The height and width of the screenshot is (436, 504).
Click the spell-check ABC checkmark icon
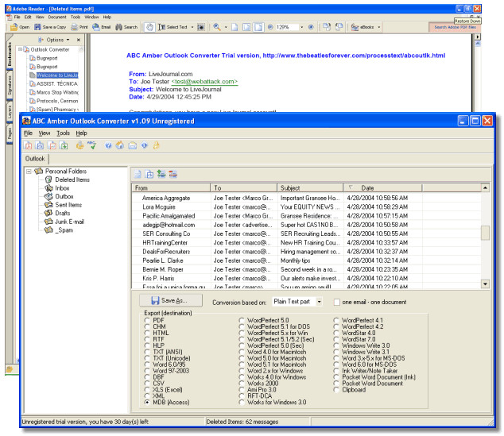pos(92,145)
